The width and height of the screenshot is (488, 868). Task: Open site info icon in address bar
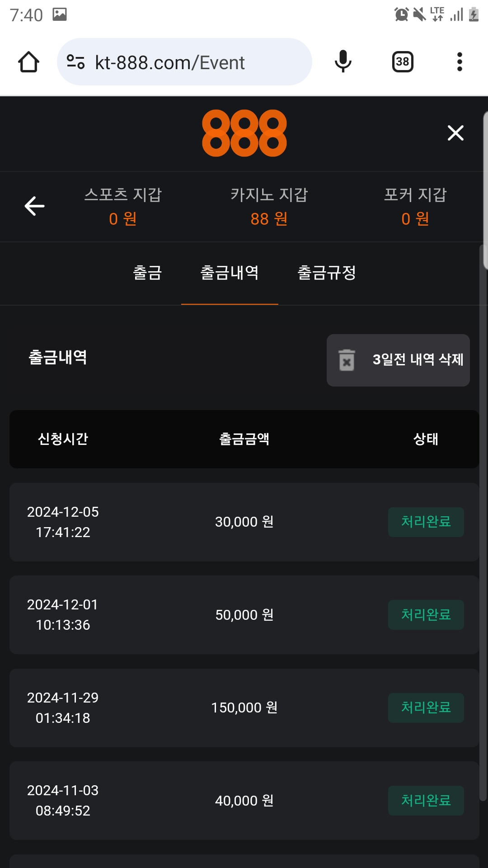coord(75,62)
